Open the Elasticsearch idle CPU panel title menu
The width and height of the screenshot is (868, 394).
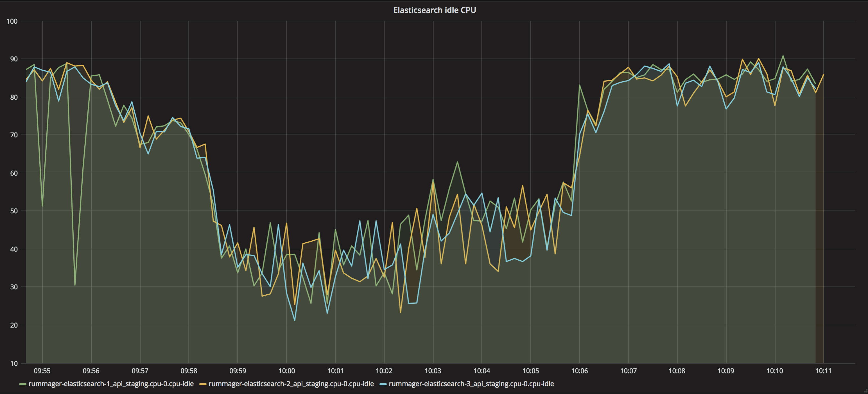(434, 10)
